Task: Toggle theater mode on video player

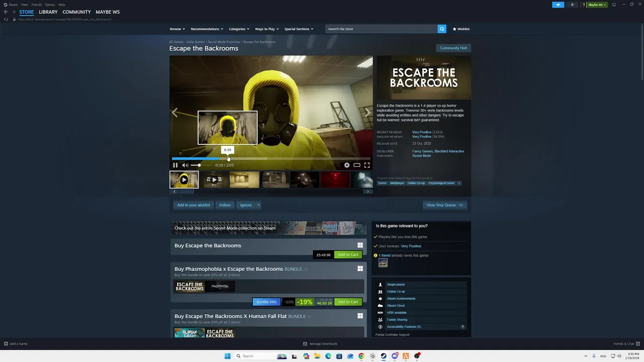Action: [x=357, y=165]
